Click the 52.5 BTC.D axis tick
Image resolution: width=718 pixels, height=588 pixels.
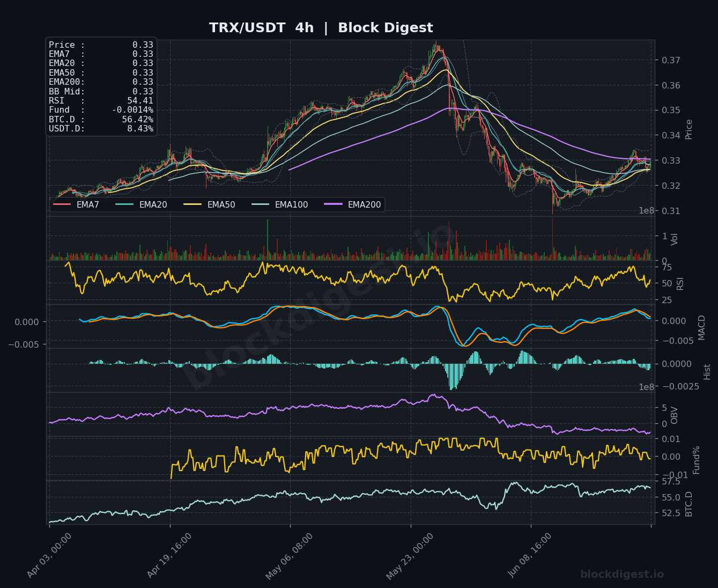(x=671, y=513)
